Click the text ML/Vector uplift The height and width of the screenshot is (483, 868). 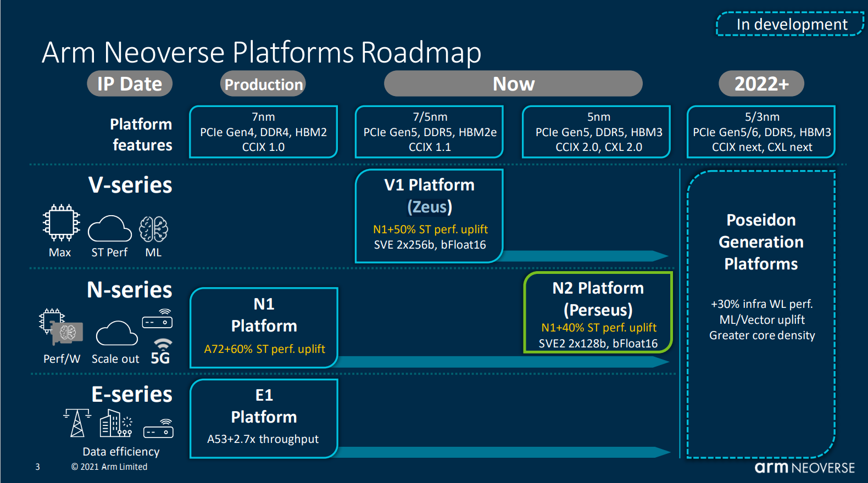point(762,319)
